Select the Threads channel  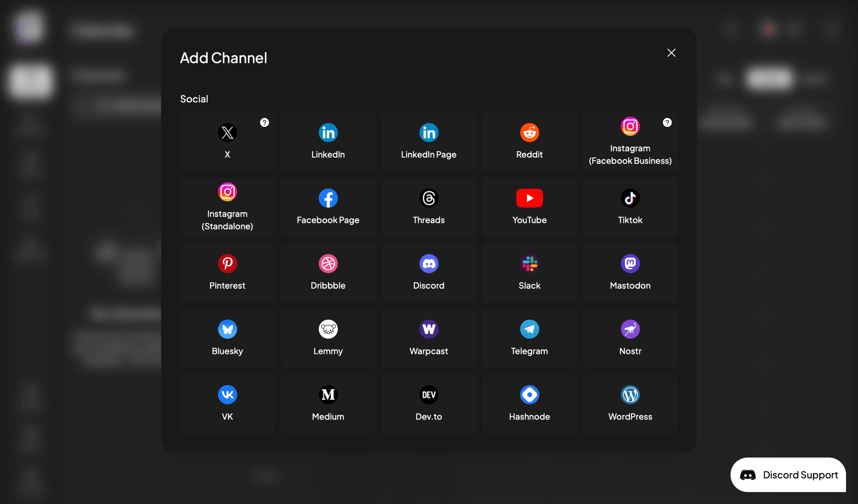pos(429,207)
